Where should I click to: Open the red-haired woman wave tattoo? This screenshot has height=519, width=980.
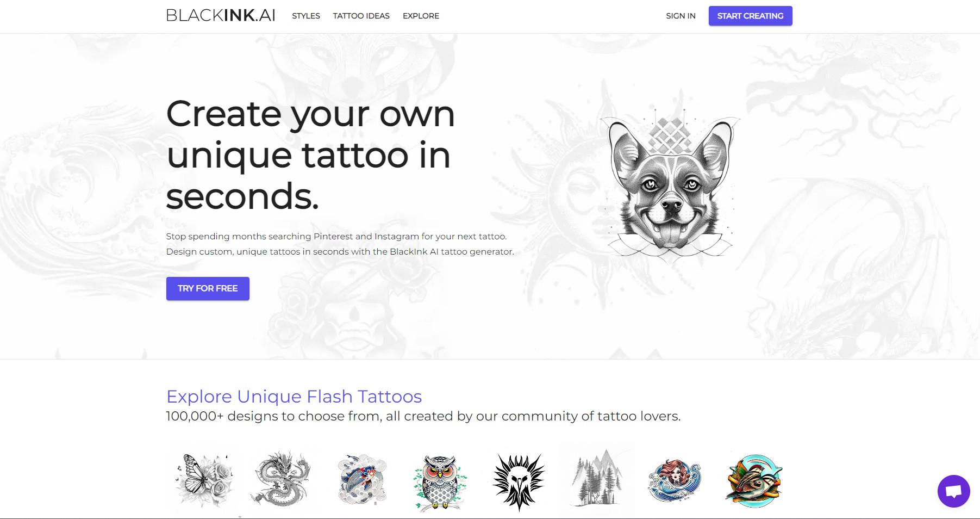675,480
